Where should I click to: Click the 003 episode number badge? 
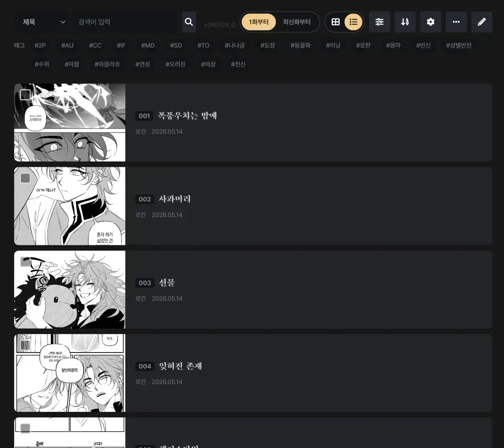coord(145,283)
